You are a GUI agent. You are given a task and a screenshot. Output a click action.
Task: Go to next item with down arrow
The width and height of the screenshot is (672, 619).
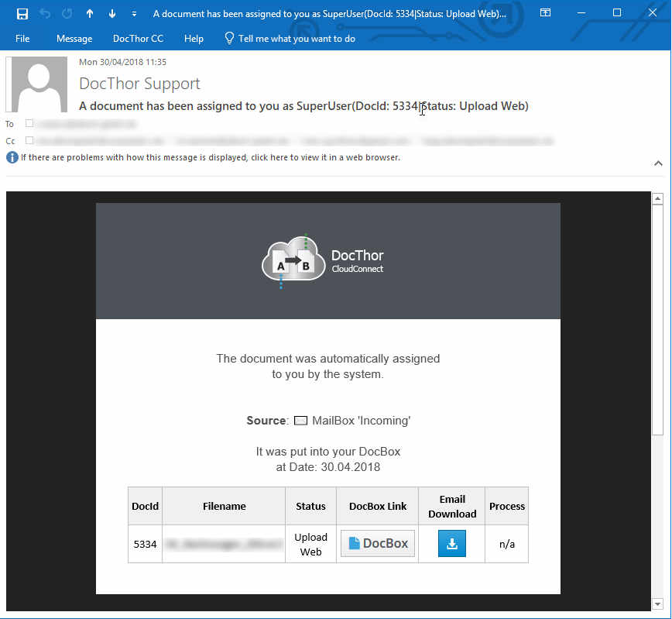[x=111, y=14]
